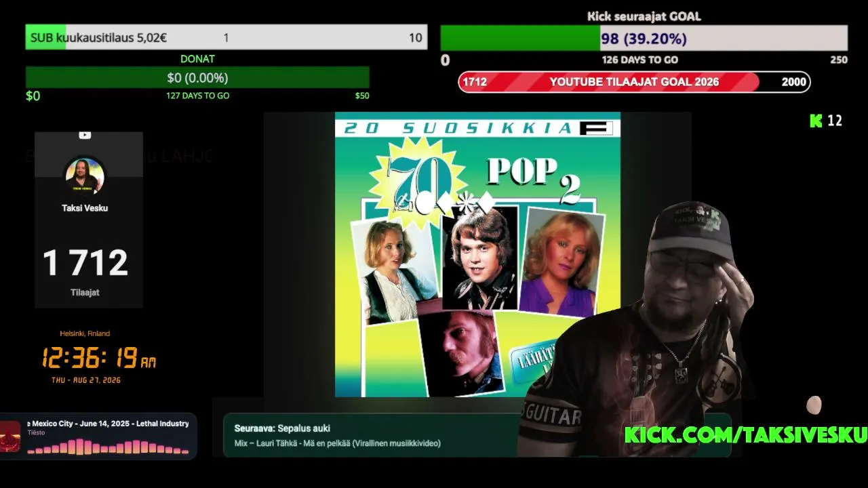Click 'Seuraava: Sepalus auki' next-up text
Image resolution: width=868 pixels, height=488 pixels.
point(282,428)
